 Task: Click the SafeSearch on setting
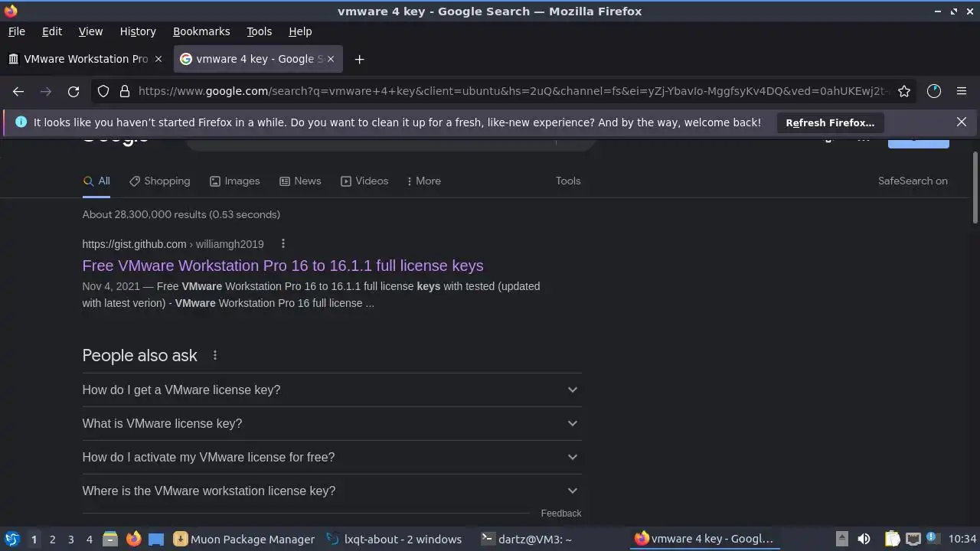click(x=913, y=181)
